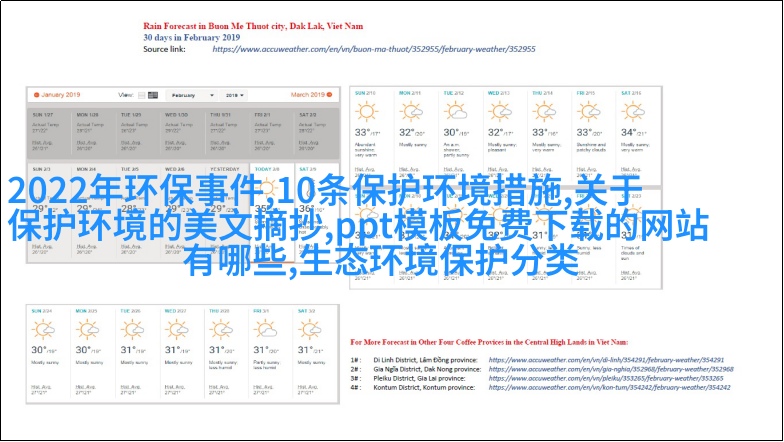Viewport: 784px width, 442px height.
Task: Click the weather icon for SAT 2/16
Action: coord(633,112)
